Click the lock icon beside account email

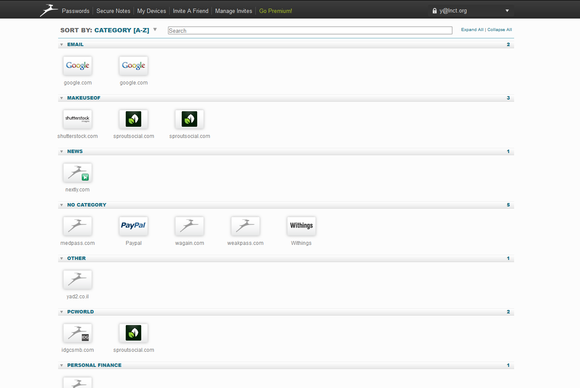click(x=435, y=11)
